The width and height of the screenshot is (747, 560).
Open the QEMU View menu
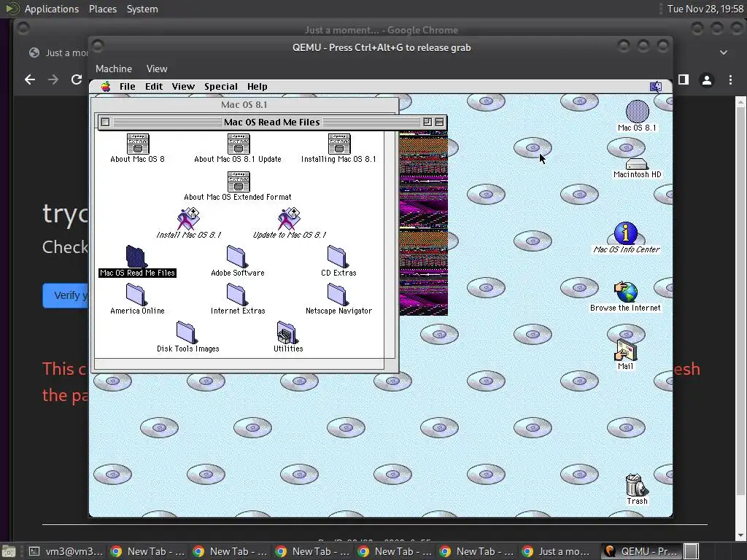(x=157, y=69)
